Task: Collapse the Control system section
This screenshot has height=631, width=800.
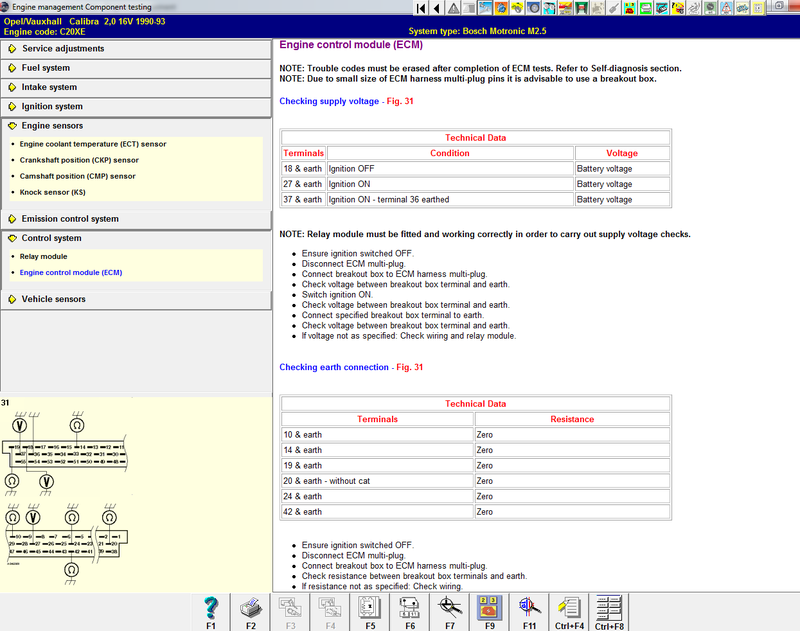Action: tap(136, 238)
